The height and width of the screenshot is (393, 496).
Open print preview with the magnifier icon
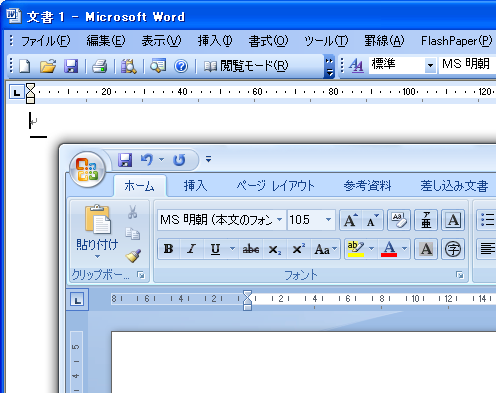click(129, 66)
